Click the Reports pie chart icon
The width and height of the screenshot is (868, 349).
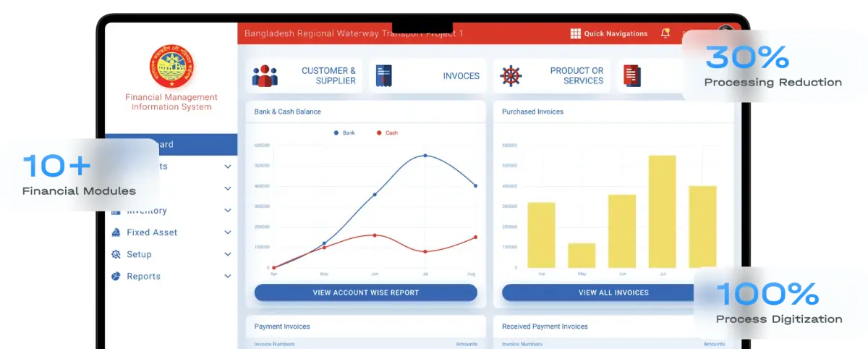coord(116,276)
